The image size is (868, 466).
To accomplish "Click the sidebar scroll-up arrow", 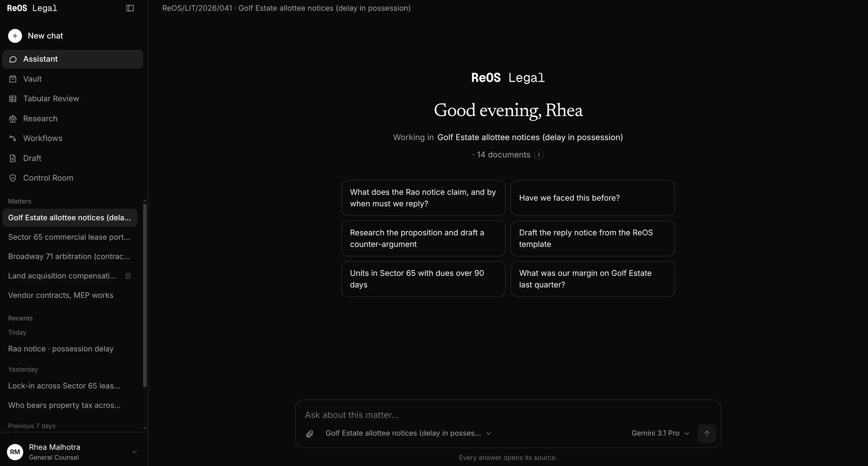I will (x=145, y=200).
